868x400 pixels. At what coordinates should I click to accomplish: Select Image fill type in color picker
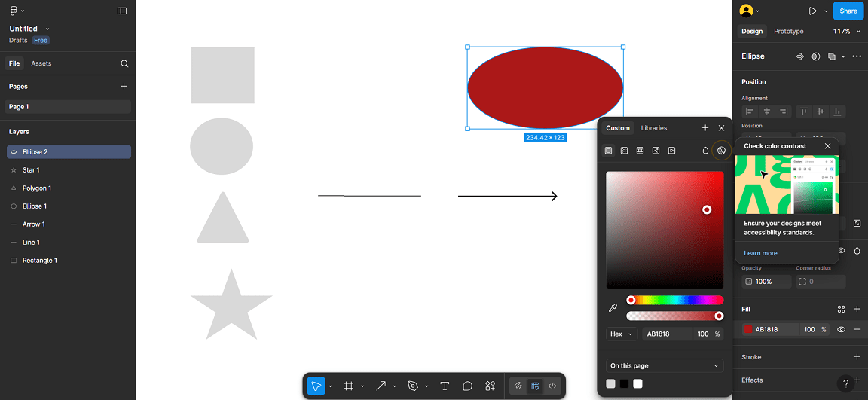pyautogui.click(x=656, y=151)
